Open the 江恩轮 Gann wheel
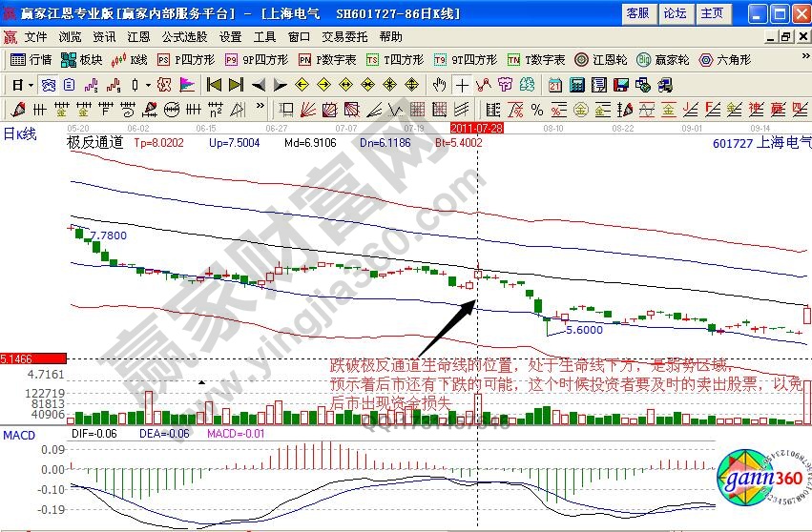The height and width of the screenshot is (532, 812). (x=601, y=60)
